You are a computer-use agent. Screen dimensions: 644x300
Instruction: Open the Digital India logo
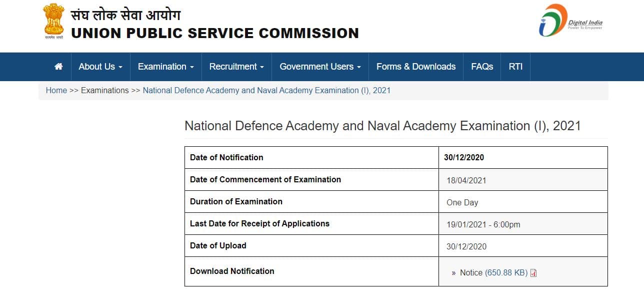570,21
